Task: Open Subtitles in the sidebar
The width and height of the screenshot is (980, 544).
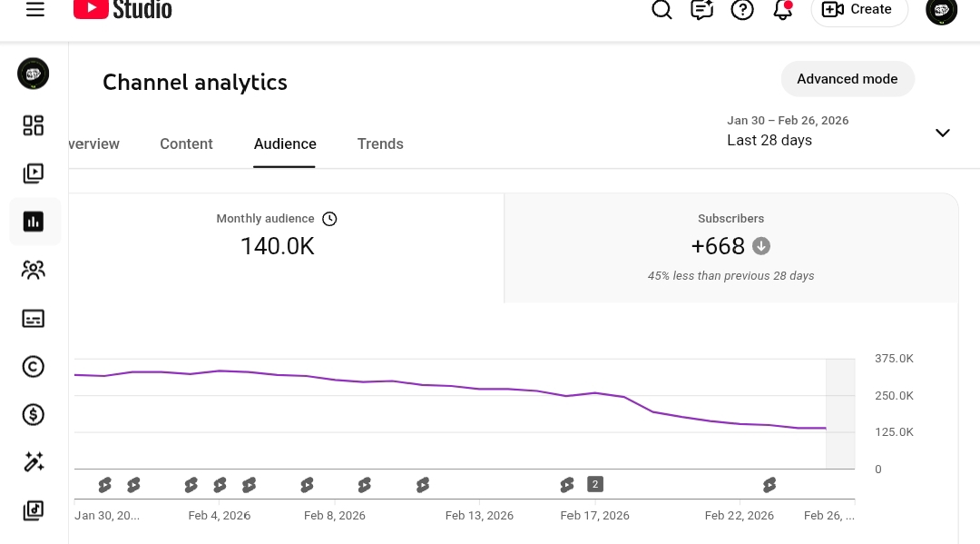Action: [34, 319]
